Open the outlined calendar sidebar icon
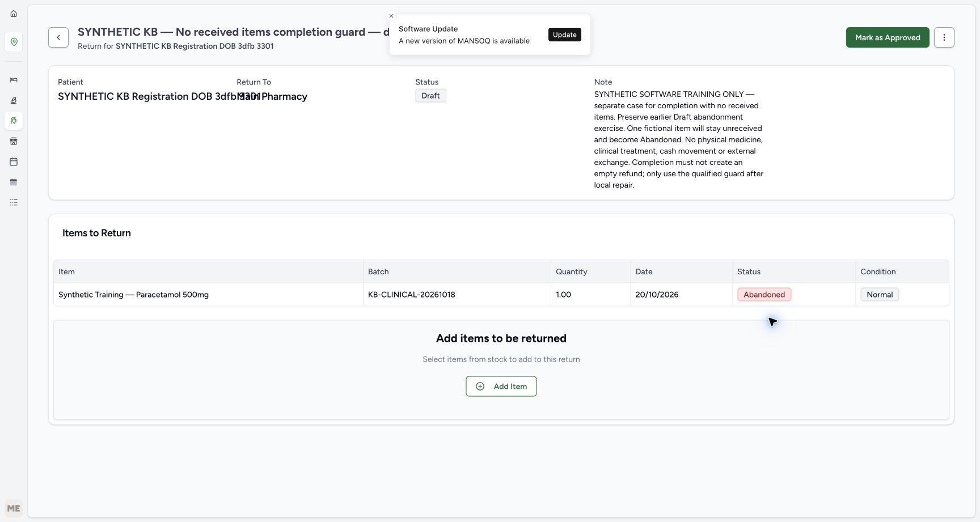 pyautogui.click(x=14, y=162)
